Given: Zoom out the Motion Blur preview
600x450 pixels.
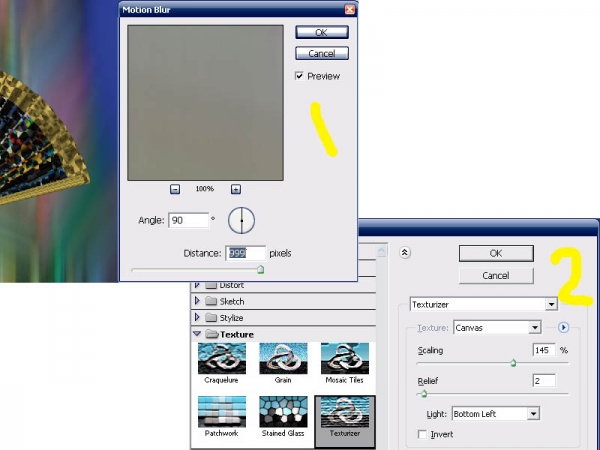Looking at the screenshot, I should [175, 189].
